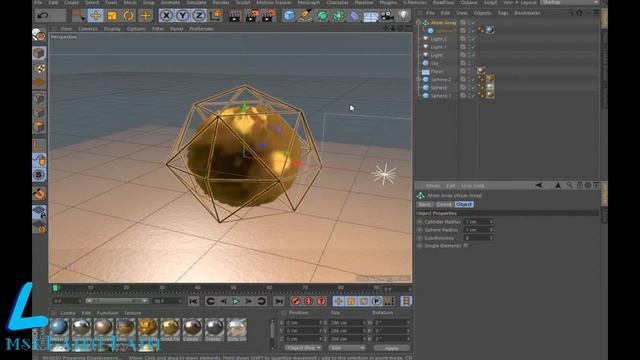
Task: Toggle the X axis lock
Action: 166,16
